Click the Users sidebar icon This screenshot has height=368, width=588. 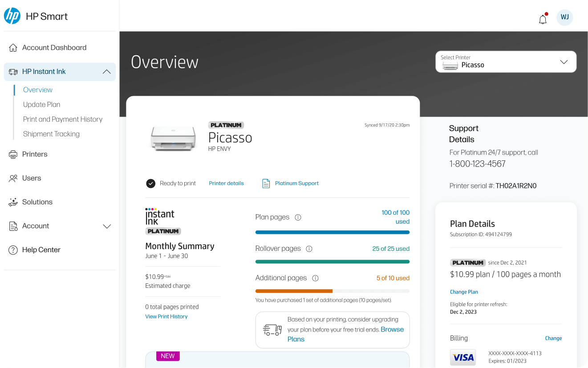click(x=13, y=178)
